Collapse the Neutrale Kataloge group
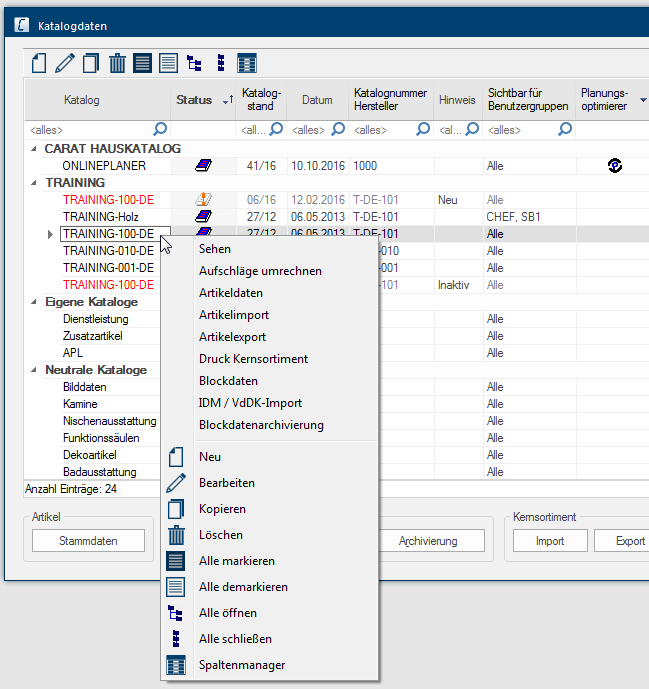The height and width of the screenshot is (689, 649). [x=34, y=370]
